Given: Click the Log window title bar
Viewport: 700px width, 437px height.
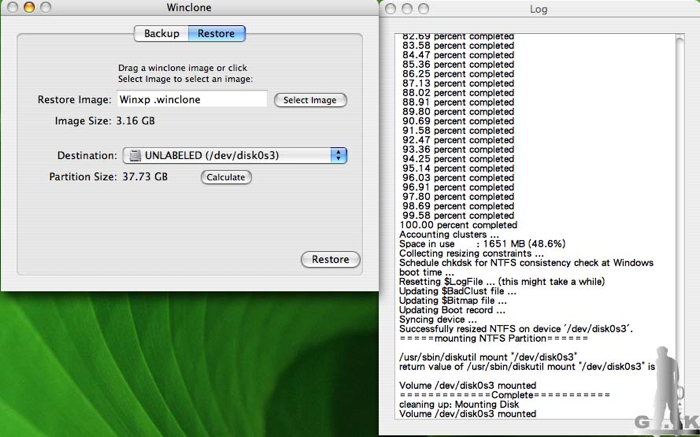Looking at the screenshot, I should coord(539,9).
